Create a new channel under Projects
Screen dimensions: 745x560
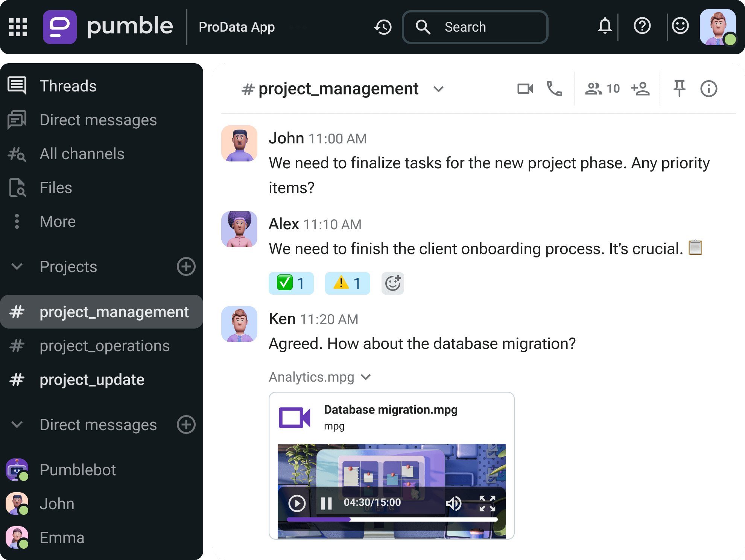click(x=186, y=267)
